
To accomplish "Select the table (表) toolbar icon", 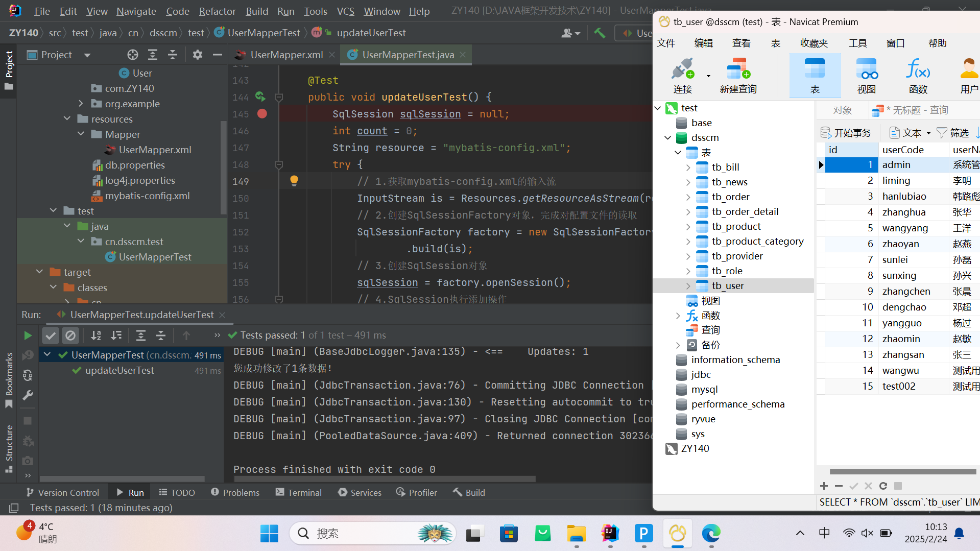I will click(815, 76).
